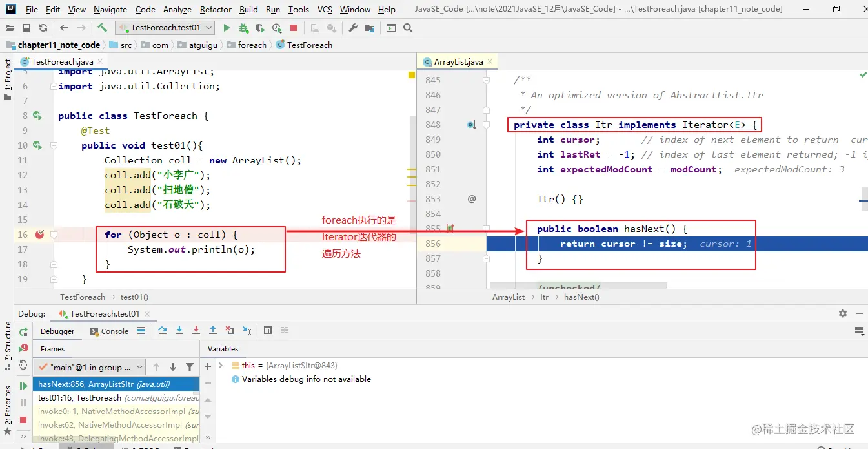Select frame invoke:62, NativeMethodAccessorImpl
The height and width of the screenshot is (449, 868).
(116, 425)
